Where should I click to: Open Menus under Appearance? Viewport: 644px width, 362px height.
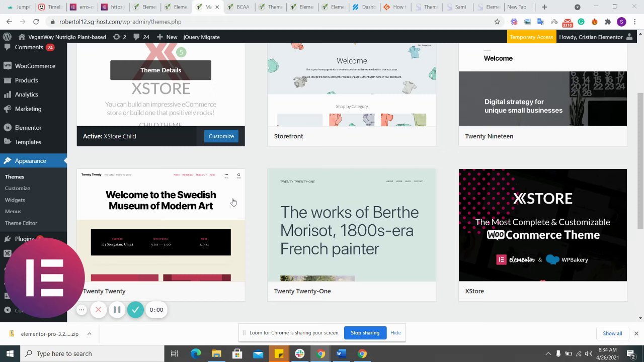click(13, 211)
